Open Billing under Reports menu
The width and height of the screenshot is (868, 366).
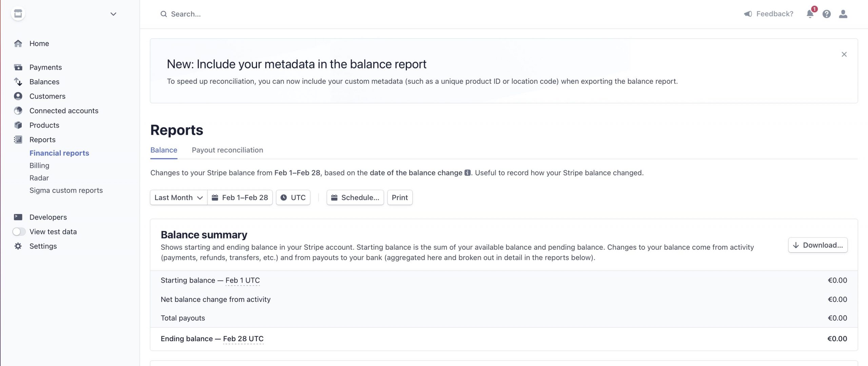[39, 166]
